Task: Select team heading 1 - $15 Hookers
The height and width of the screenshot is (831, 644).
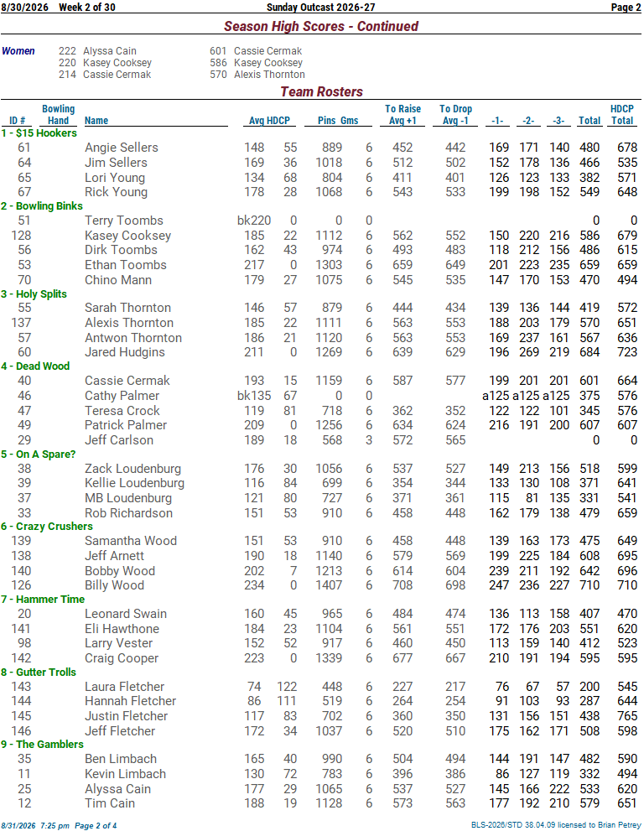Action: click(39, 133)
